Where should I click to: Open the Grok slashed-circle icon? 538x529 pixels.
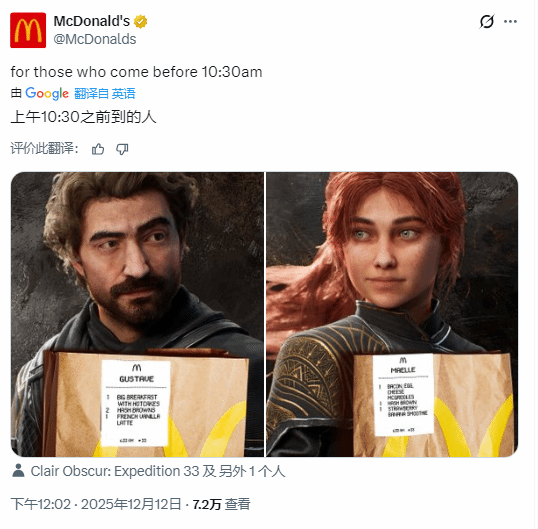[x=487, y=22]
